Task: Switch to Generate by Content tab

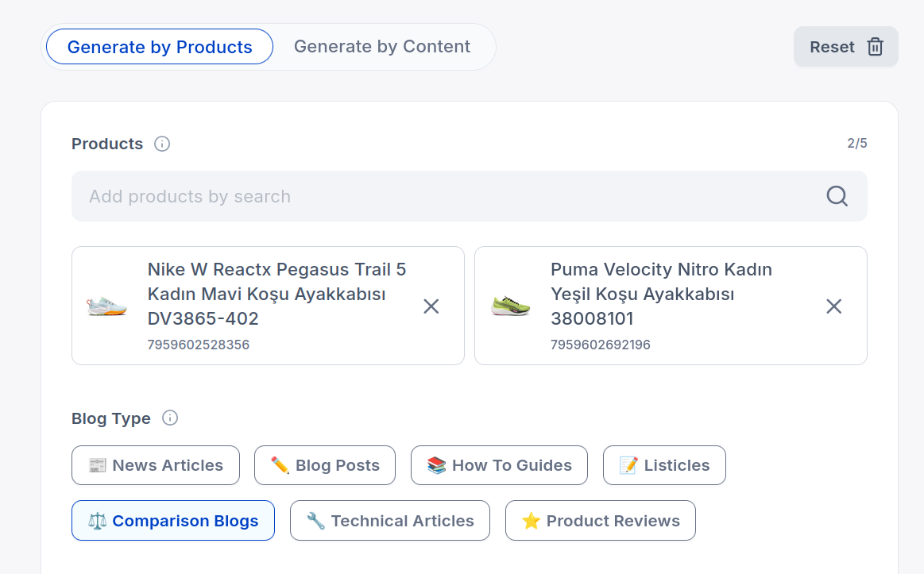Action: [382, 47]
